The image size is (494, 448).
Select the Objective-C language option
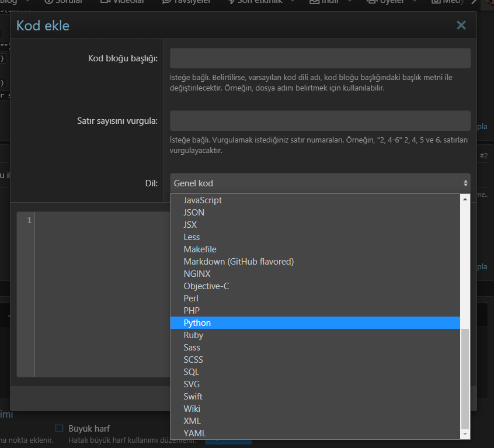click(x=206, y=286)
